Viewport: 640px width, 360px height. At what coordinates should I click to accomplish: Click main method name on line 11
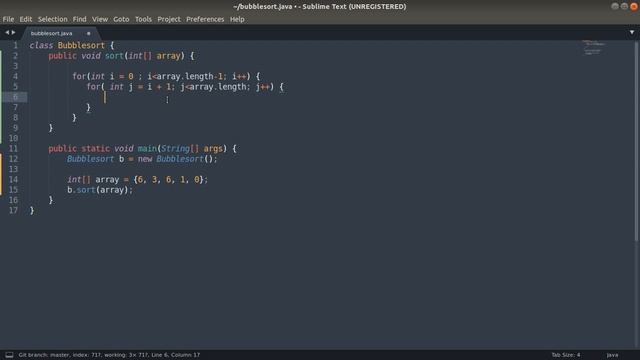click(147, 149)
